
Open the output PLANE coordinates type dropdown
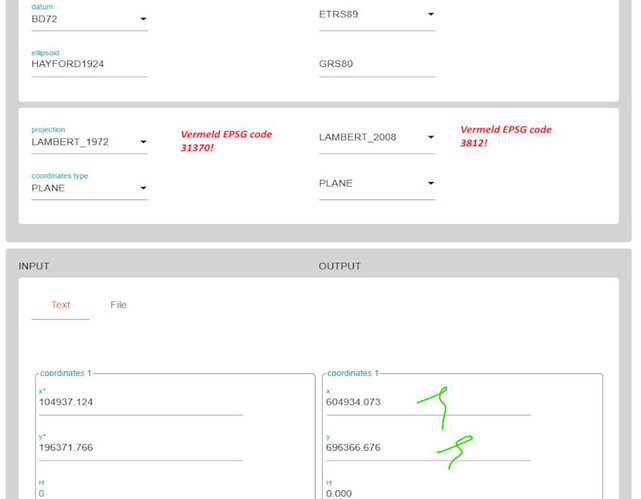[376, 183]
